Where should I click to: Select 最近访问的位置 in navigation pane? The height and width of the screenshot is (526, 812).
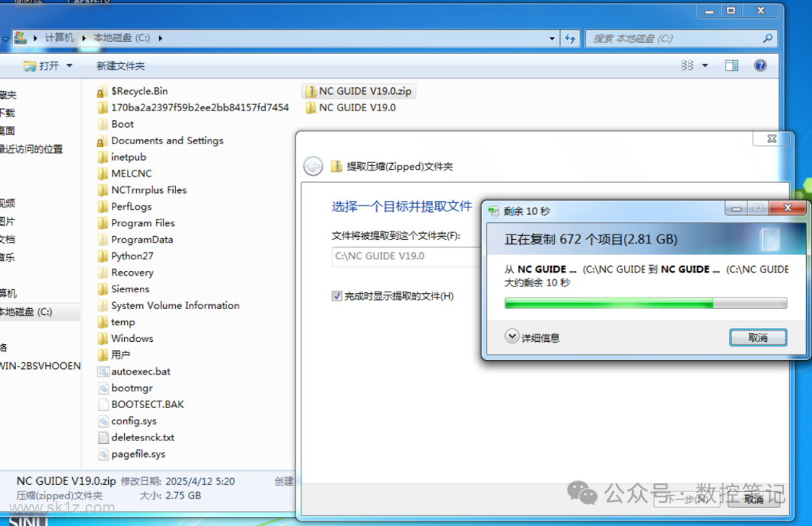(x=31, y=149)
